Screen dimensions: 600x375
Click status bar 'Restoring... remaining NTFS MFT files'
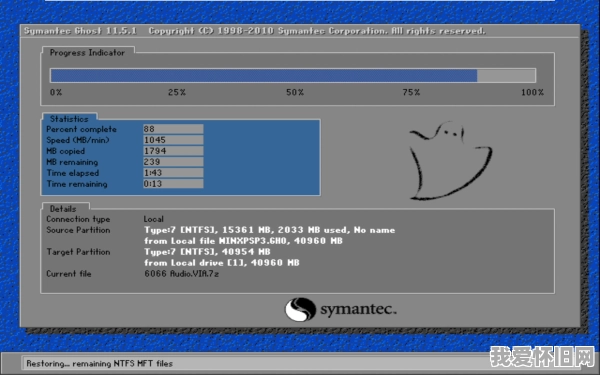click(99, 364)
